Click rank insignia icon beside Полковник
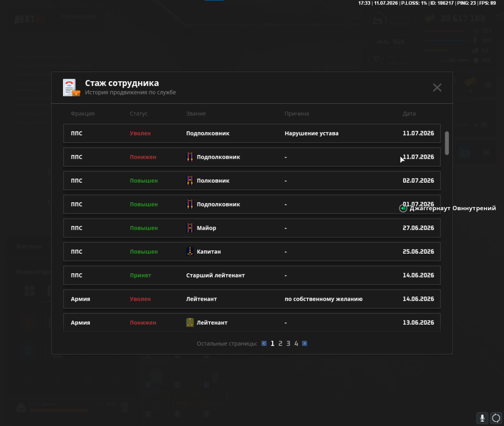 tap(190, 180)
